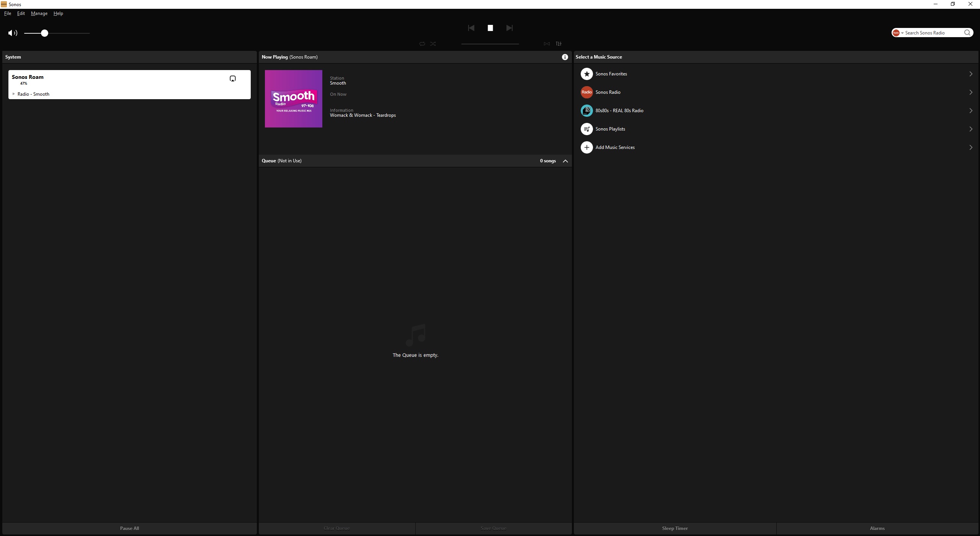Click Add Music Services label
Image resolution: width=980 pixels, height=536 pixels.
pyautogui.click(x=615, y=147)
